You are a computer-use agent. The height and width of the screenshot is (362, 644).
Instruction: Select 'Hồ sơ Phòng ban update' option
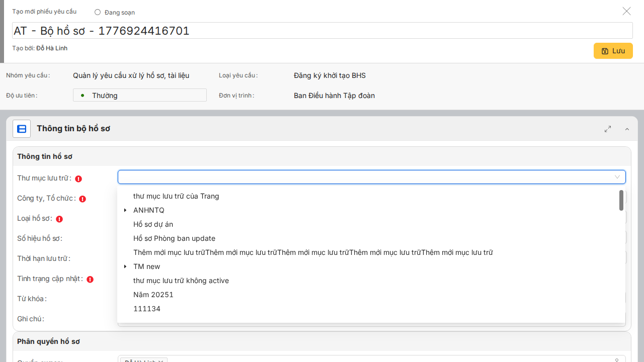click(x=174, y=238)
